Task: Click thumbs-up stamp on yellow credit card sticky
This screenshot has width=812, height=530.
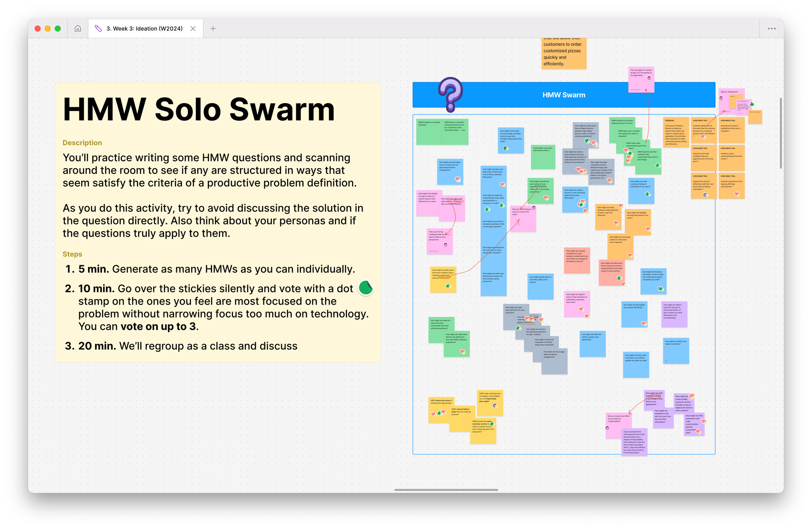Action: (x=448, y=286)
